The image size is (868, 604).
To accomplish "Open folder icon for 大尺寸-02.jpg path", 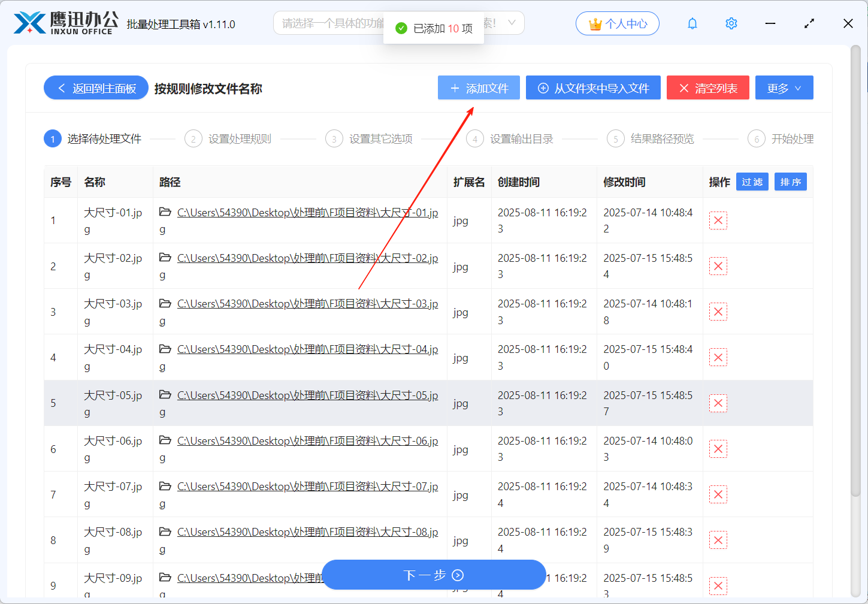I will [x=165, y=258].
